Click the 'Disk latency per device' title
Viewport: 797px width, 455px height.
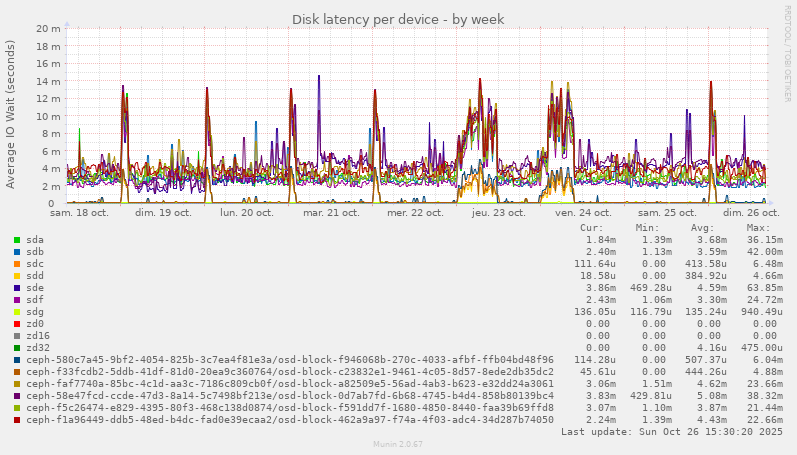(398, 19)
